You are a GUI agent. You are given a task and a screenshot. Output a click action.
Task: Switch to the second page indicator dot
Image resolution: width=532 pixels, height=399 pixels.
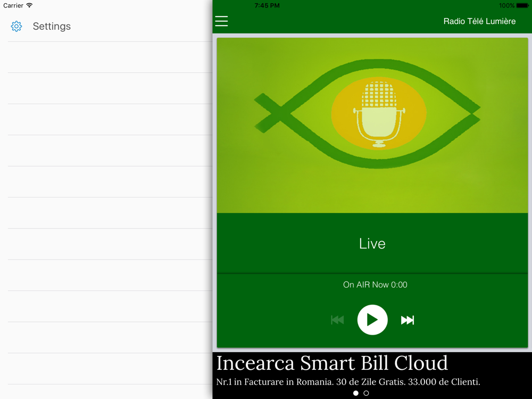366,393
